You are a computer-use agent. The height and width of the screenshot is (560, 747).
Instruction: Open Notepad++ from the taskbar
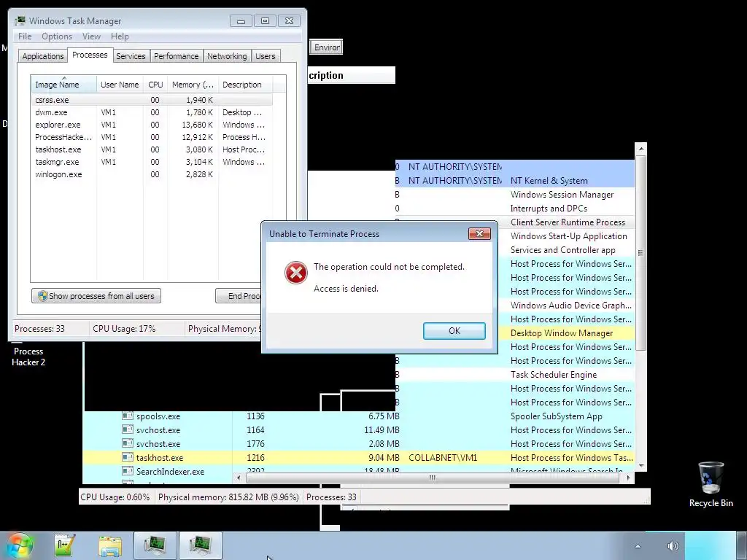pos(64,545)
